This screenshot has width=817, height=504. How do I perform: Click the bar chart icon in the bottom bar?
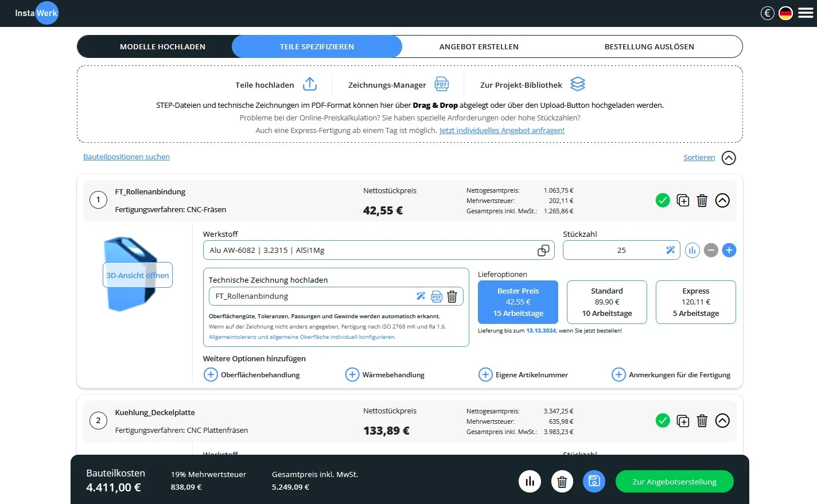coord(530,482)
